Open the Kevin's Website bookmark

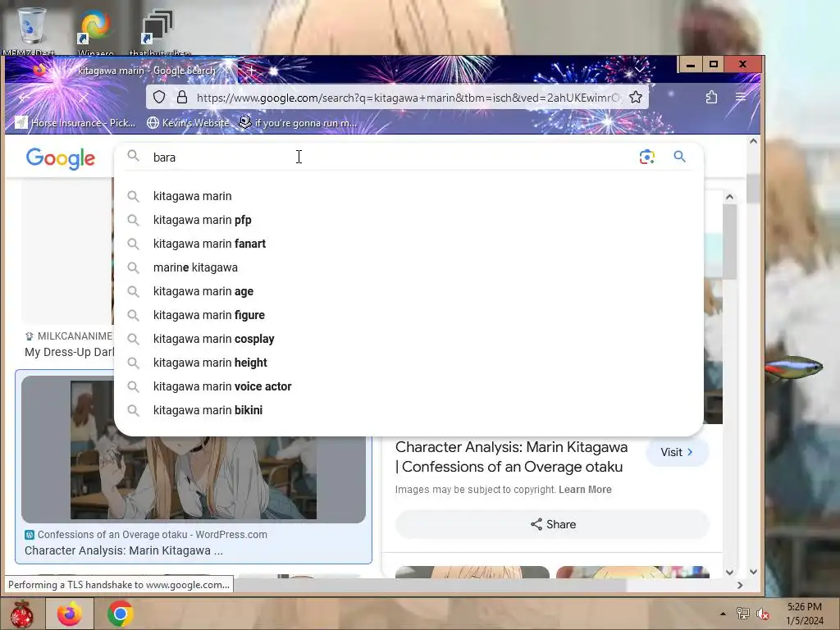pyautogui.click(x=188, y=123)
